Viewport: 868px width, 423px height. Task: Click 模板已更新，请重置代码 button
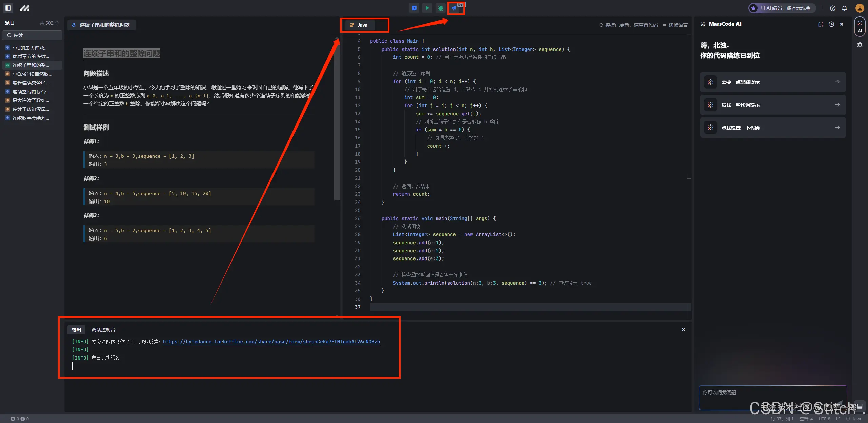tap(628, 25)
